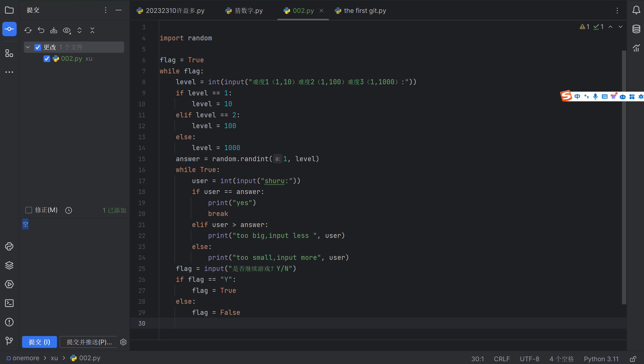Collapse the 更改 changelist tree

pyautogui.click(x=28, y=47)
